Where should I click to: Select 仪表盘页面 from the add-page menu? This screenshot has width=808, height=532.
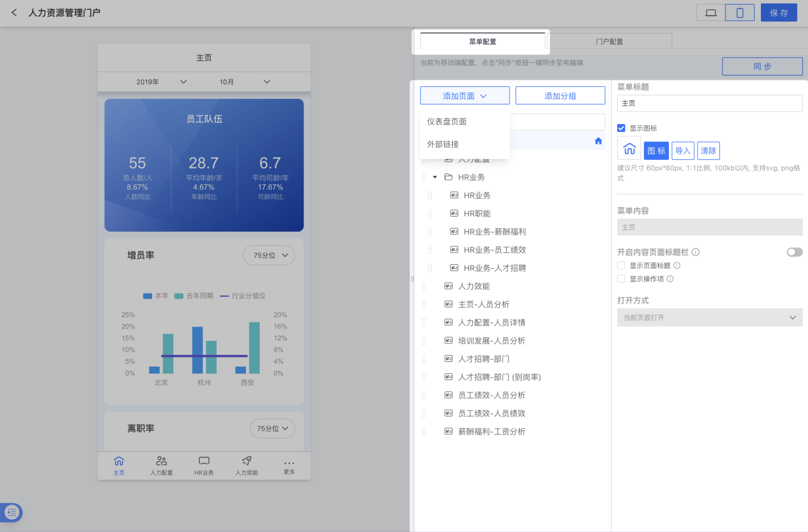pyautogui.click(x=447, y=122)
